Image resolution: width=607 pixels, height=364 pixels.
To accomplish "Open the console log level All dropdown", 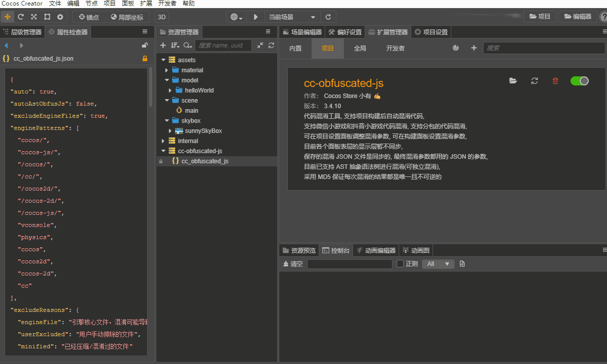I will pyautogui.click(x=438, y=264).
